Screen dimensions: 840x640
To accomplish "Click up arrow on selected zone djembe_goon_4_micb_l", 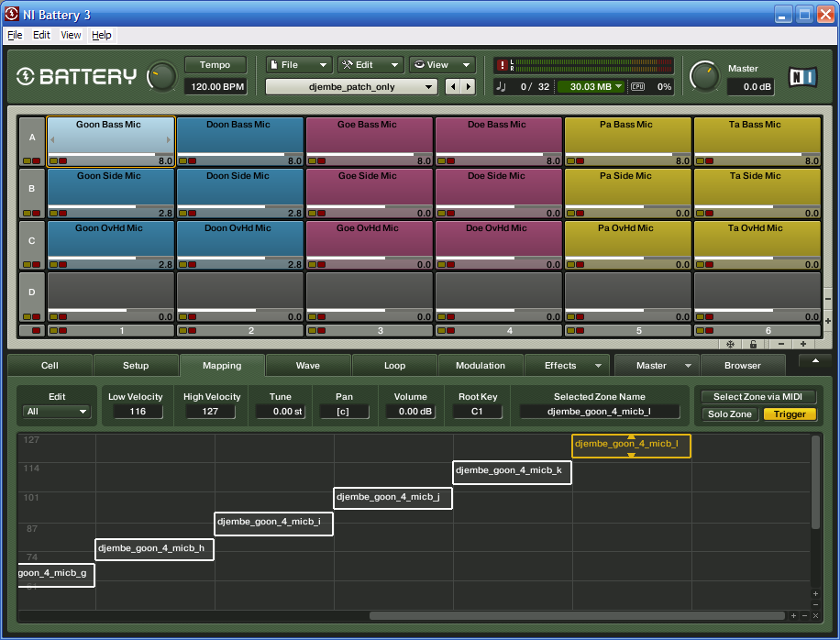I will tap(631, 437).
